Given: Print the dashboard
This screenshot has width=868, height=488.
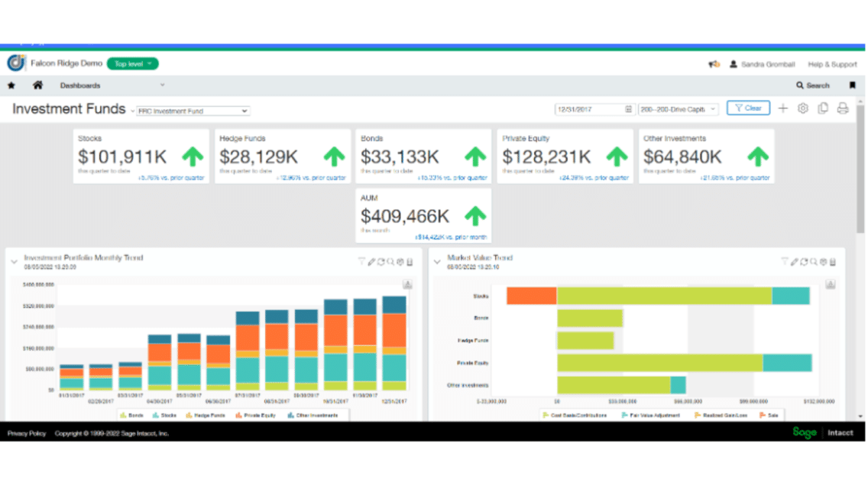Looking at the screenshot, I should click(x=843, y=108).
